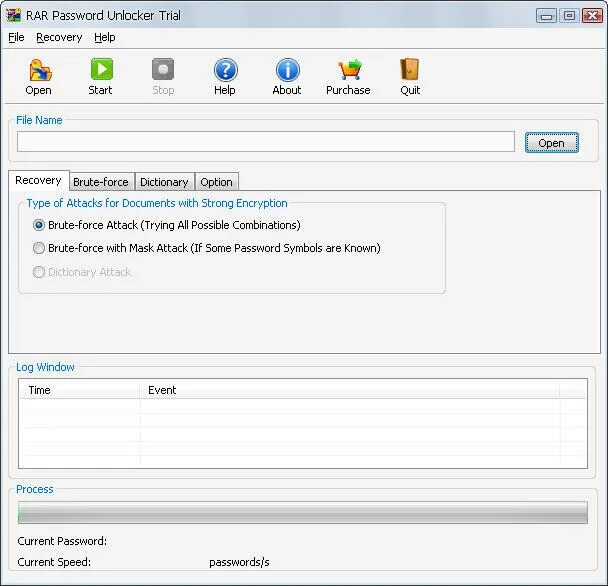
Task: Exit using the Quit door icon
Action: click(x=410, y=69)
